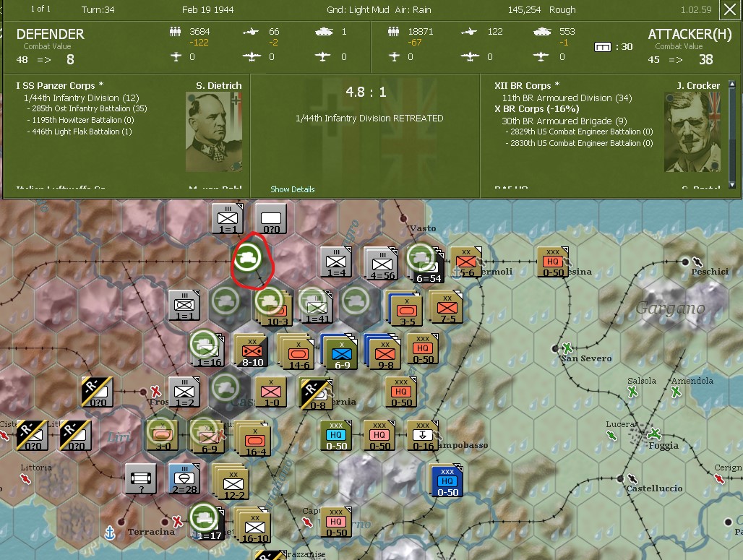Screen dimensions: 743x560
Task: Select the 0?0 counter north of circle
Action: coord(270,219)
